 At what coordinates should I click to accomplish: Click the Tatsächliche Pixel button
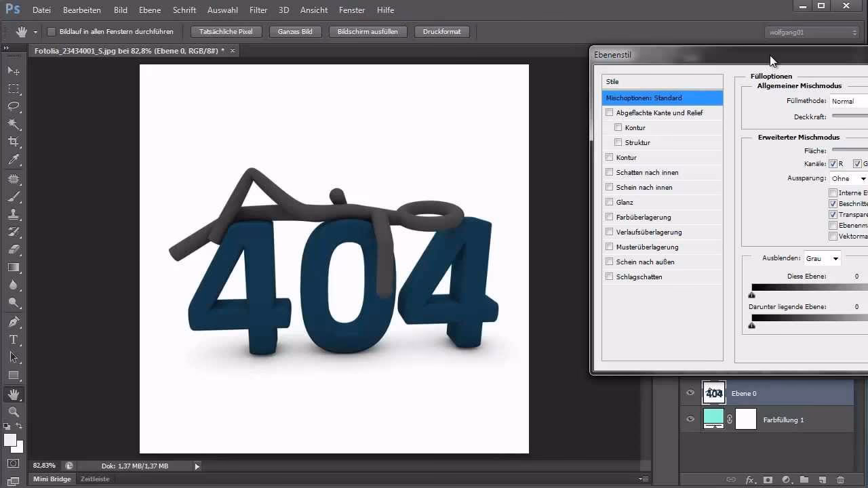(x=226, y=32)
